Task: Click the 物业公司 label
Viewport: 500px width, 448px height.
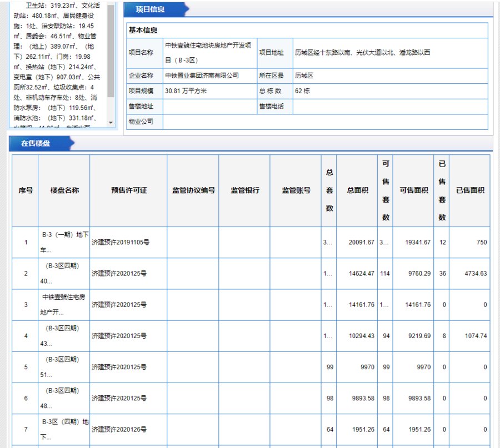Action: pos(141,122)
